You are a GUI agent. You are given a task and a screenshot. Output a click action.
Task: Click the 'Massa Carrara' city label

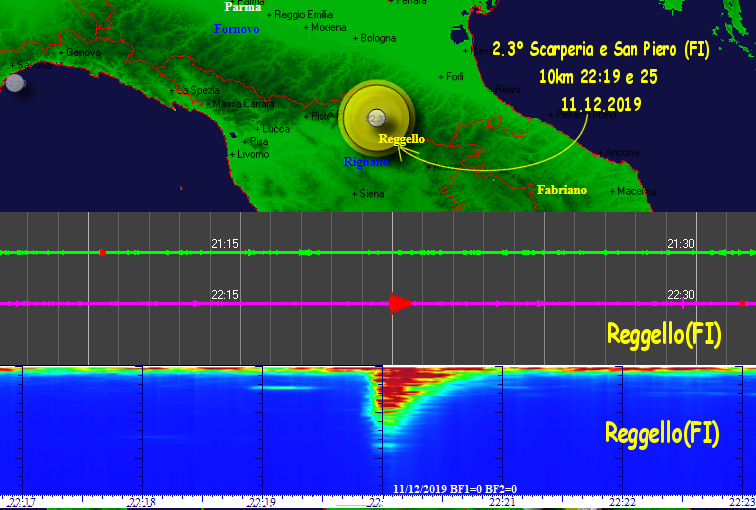point(243,104)
